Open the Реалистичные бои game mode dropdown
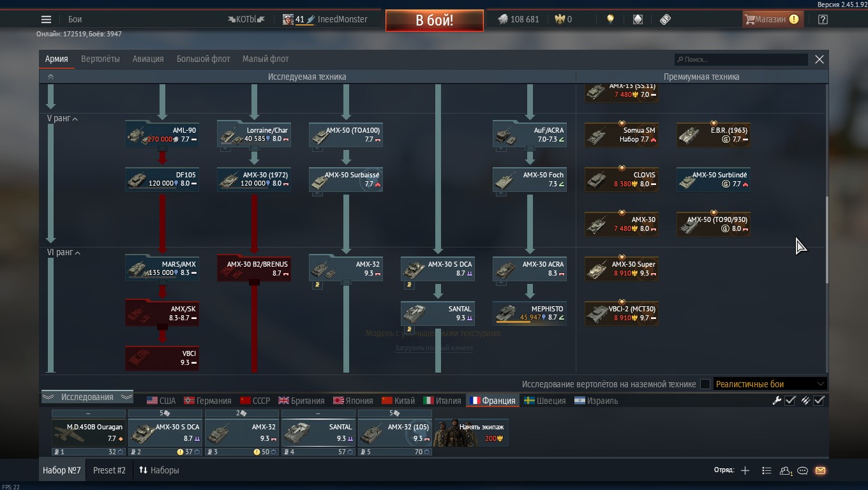 (x=770, y=384)
